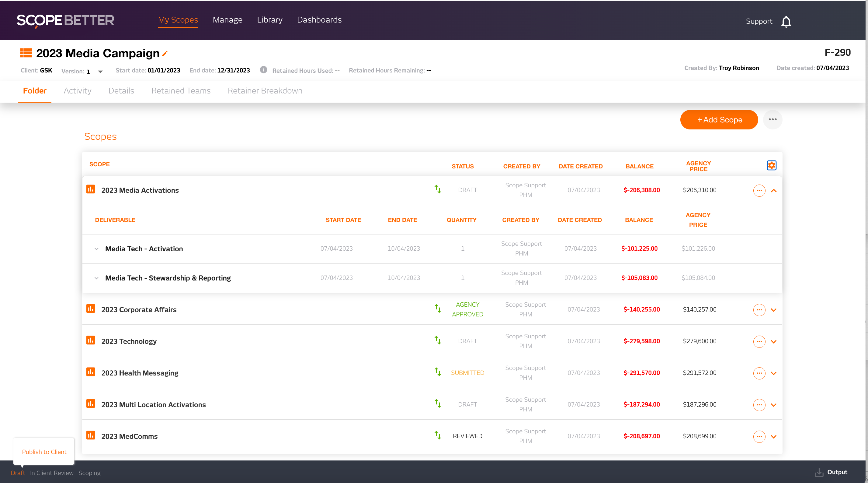
Task: Open the ellipsis options beside Add Scope
Action: (x=773, y=119)
